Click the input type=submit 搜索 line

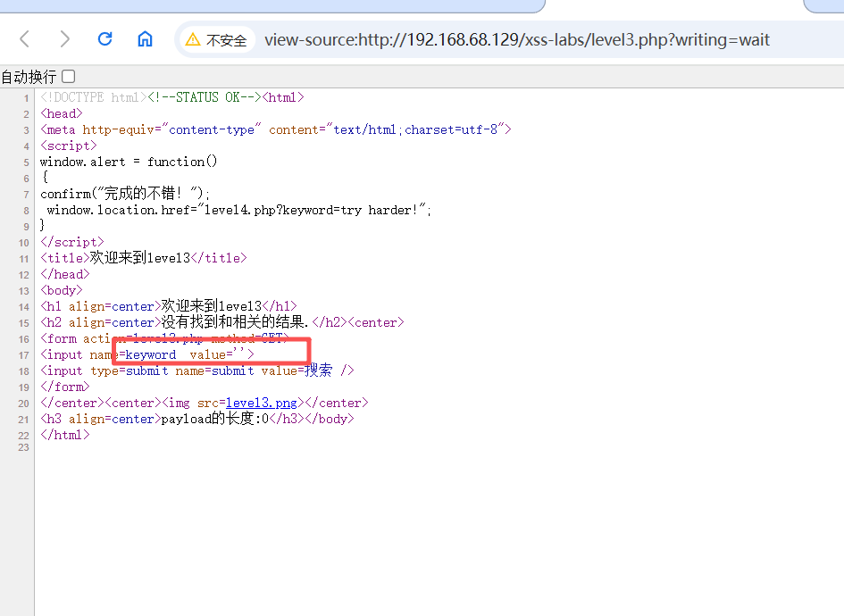point(197,370)
